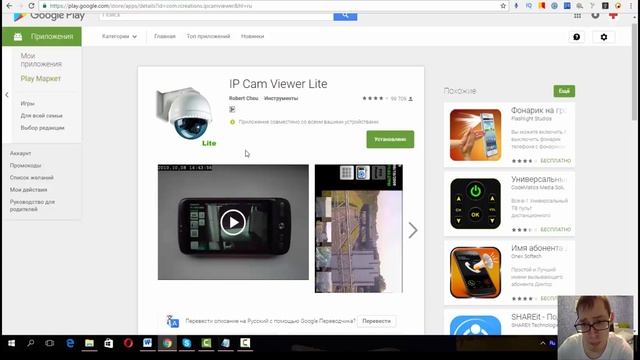Viewport: 640px width, 360px height.
Task: Open Список желаний in sidebar
Action: tap(32, 178)
